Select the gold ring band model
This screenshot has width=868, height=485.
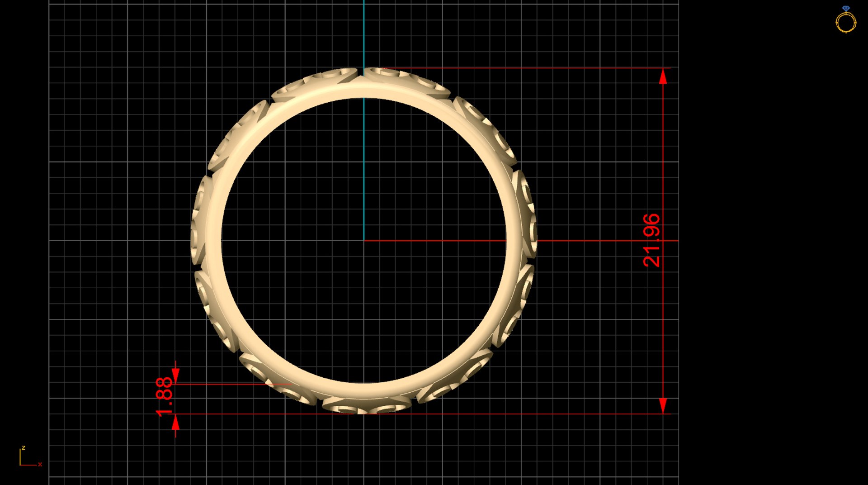(364, 241)
